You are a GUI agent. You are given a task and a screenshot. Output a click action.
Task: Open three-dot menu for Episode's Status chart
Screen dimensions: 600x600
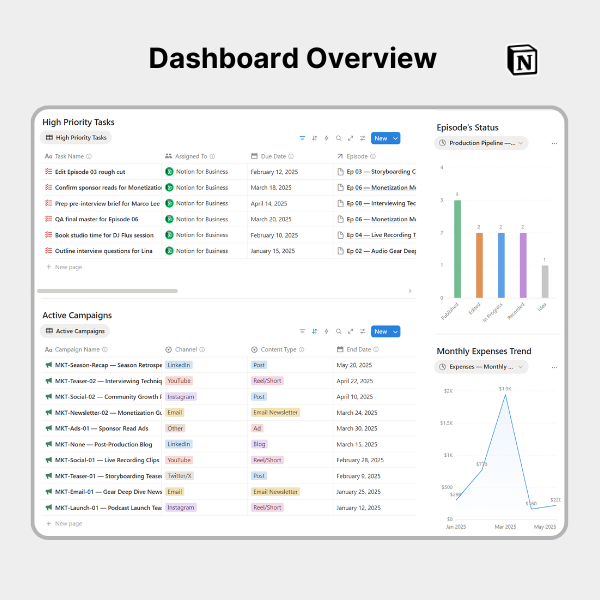tap(554, 143)
